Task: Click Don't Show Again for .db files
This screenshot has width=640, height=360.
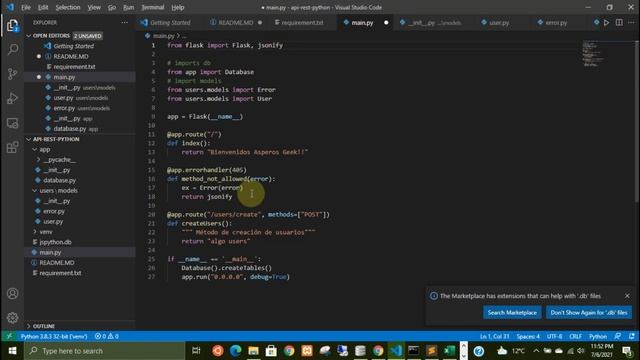Action: (x=589, y=313)
